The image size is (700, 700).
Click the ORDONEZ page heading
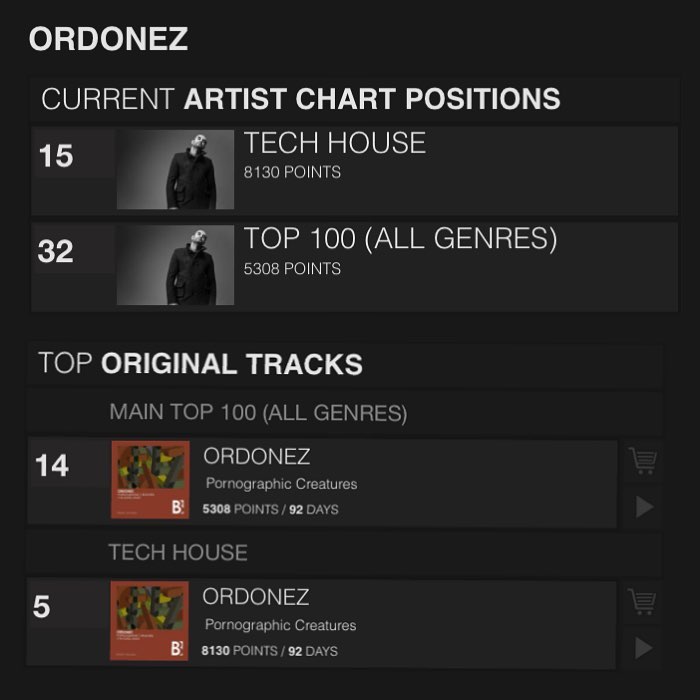pos(108,39)
